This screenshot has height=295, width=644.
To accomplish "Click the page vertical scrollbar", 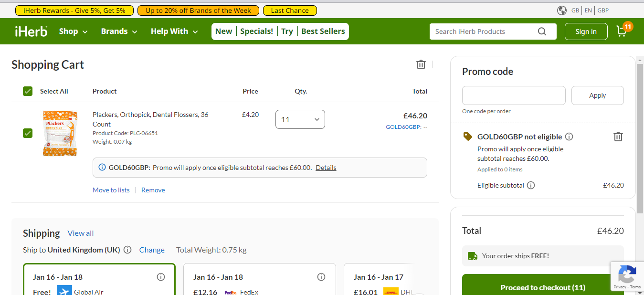I will pyautogui.click(x=640, y=138).
